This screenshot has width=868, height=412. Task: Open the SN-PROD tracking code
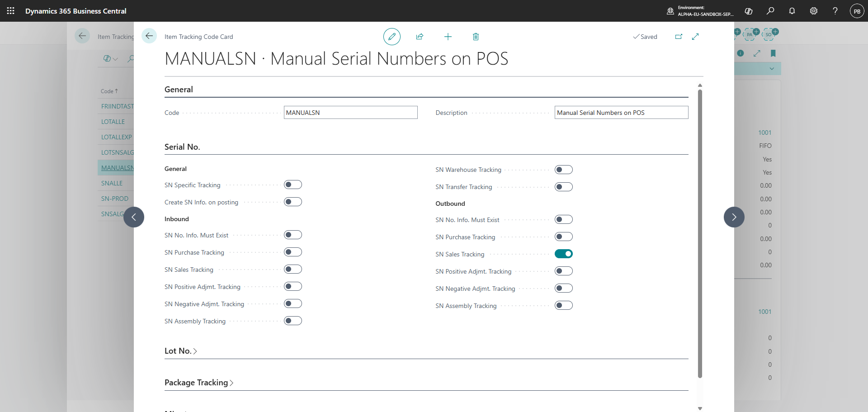point(115,199)
